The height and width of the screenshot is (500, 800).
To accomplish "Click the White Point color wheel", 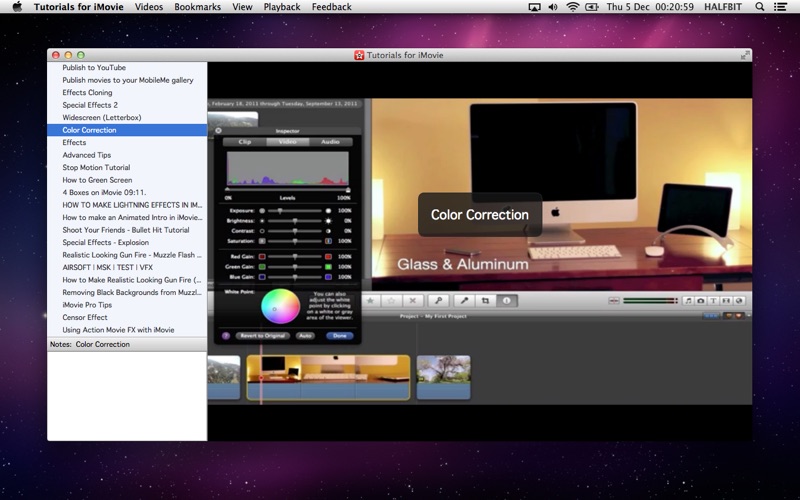I will tap(280, 307).
